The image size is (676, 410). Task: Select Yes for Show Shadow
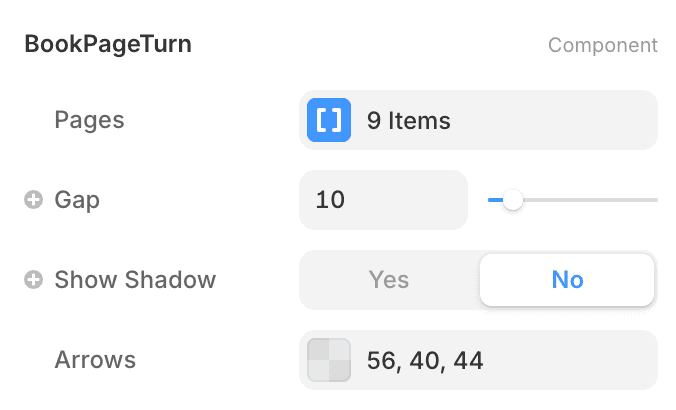389,280
